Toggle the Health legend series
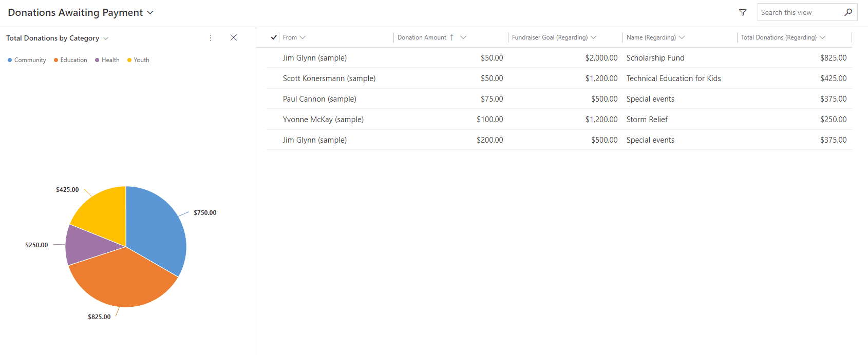This screenshot has height=355, width=868. tap(107, 60)
